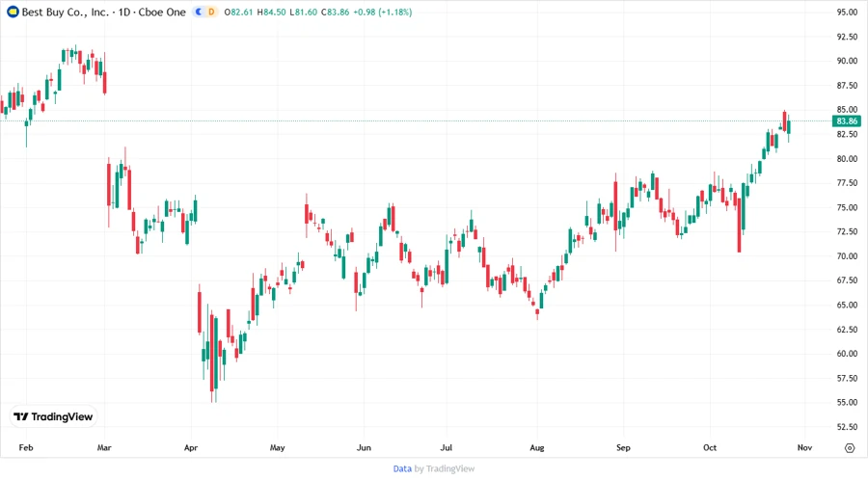Click the close value C83.86

click(336, 13)
